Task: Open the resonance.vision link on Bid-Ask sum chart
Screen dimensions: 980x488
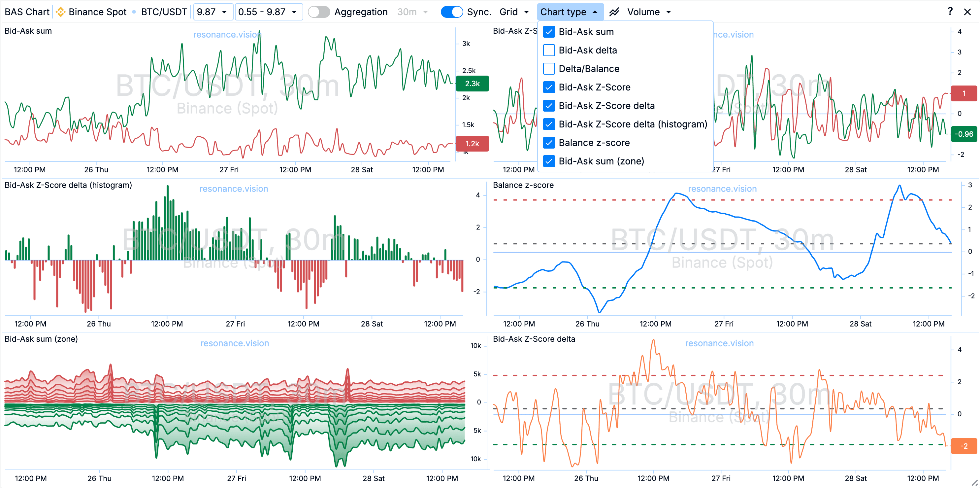Action: pos(227,35)
